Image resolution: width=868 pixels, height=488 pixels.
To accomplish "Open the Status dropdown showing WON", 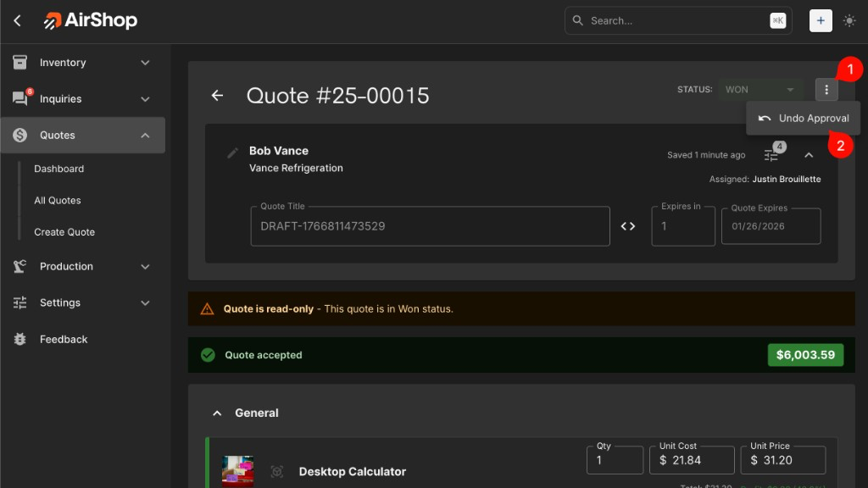I will click(x=759, y=90).
